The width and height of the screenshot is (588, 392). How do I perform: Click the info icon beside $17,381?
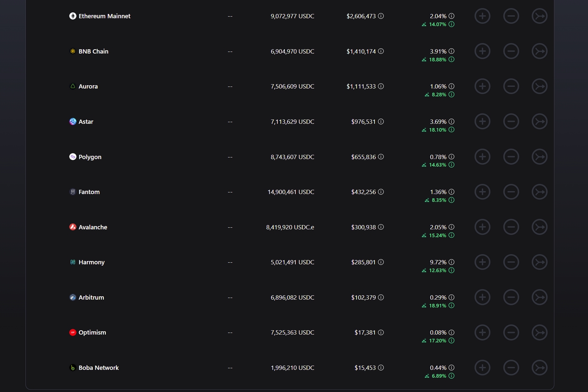(x=381, y=332)
